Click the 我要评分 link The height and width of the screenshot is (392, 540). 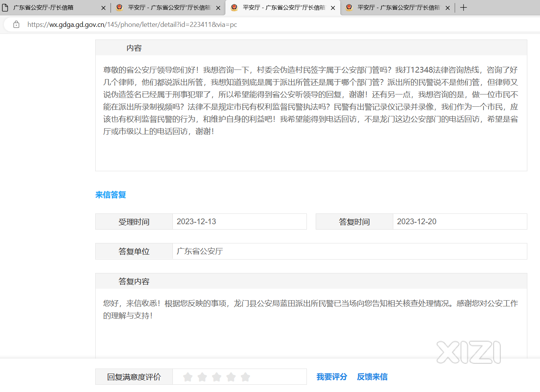[x=332, y=377]
